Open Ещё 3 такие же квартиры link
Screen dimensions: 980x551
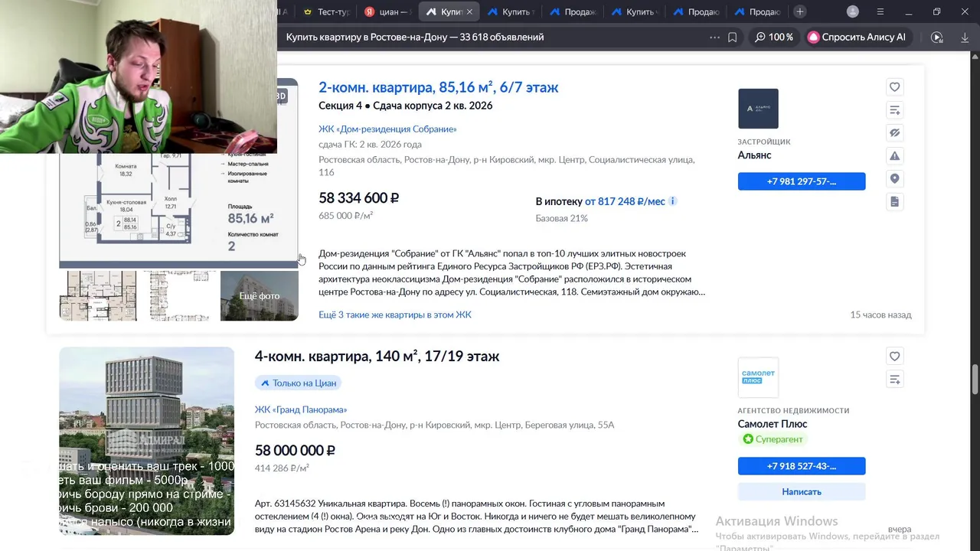coord(395,315)
